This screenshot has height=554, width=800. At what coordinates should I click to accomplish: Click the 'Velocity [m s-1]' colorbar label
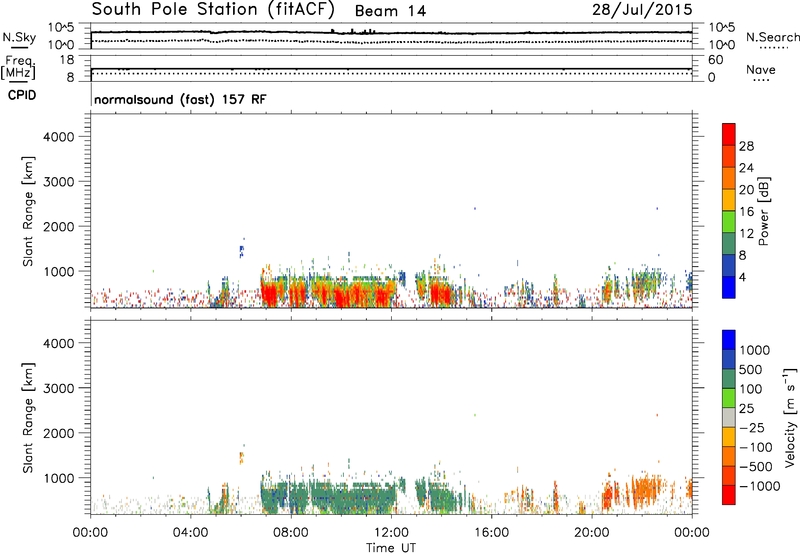(790, 417)
